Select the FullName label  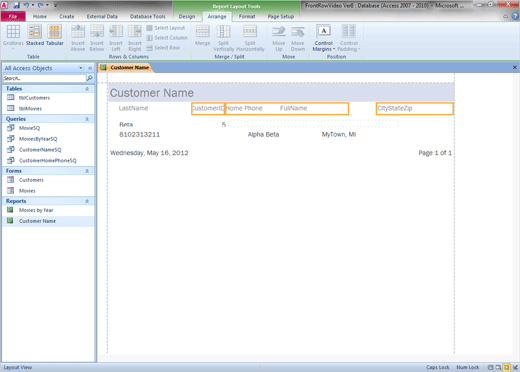(293, 108)
